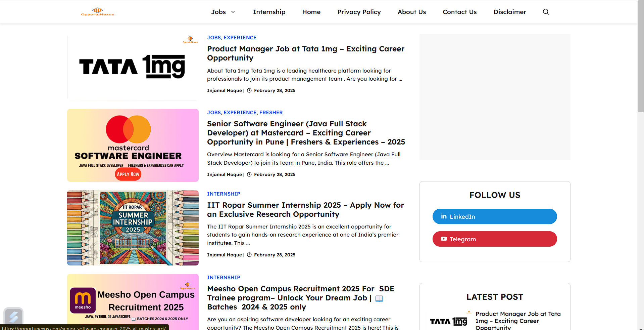Click INTERNSHIP category above Meesho post

pyautogui.click(x=224, y=278)
